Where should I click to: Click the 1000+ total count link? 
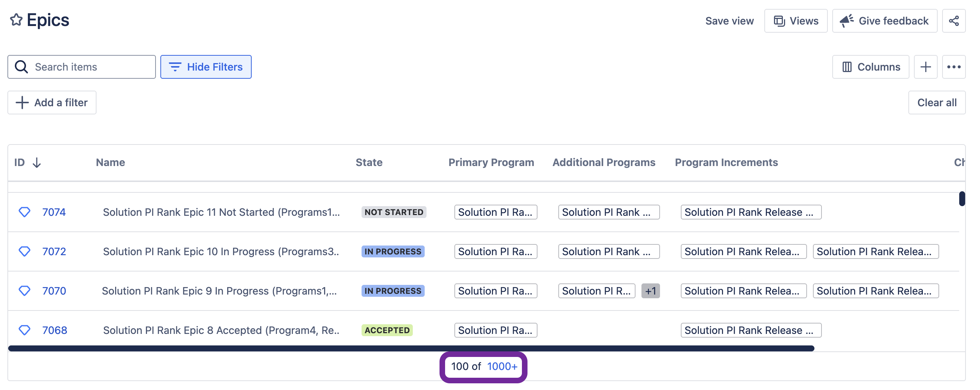pos(502,366)
